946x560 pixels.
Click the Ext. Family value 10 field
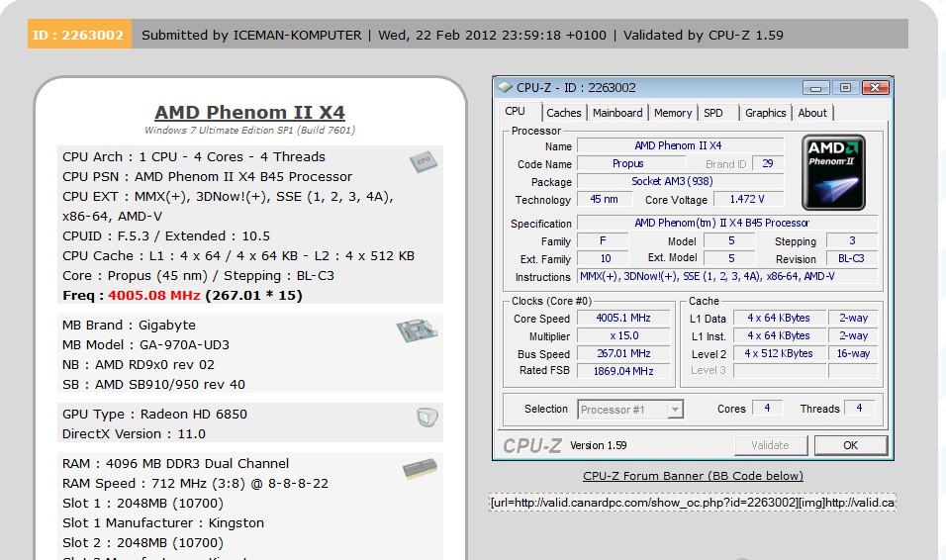coord(604,258)
